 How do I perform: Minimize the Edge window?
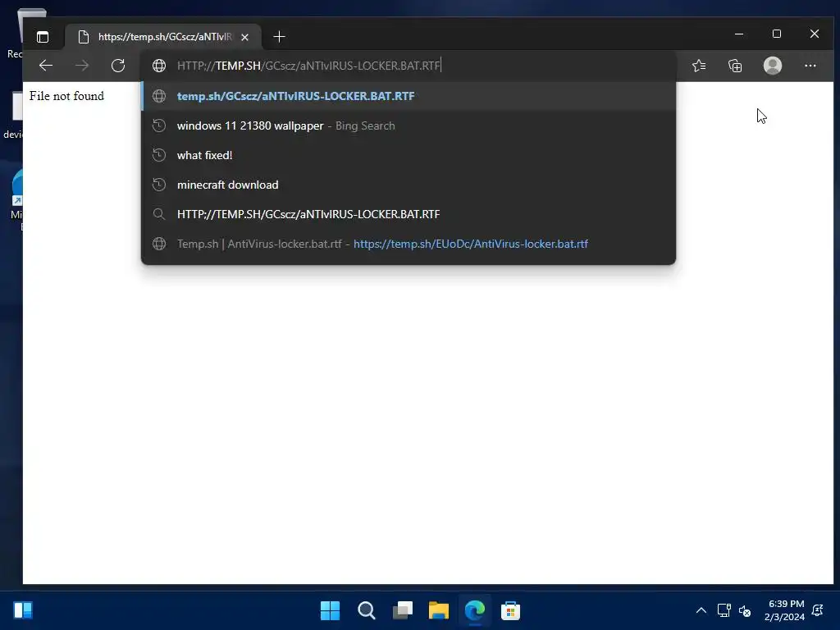point(739,34)
